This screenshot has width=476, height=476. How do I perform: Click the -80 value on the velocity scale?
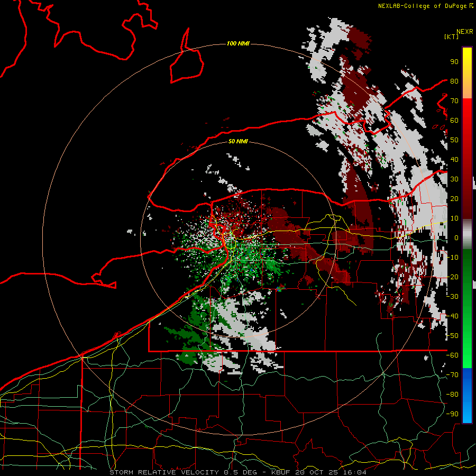[452, 394]
